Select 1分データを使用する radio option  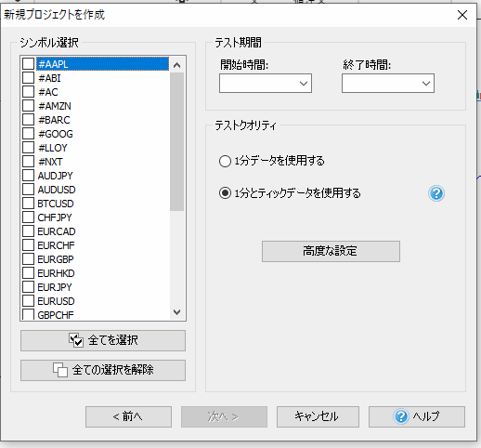point(225,161)
